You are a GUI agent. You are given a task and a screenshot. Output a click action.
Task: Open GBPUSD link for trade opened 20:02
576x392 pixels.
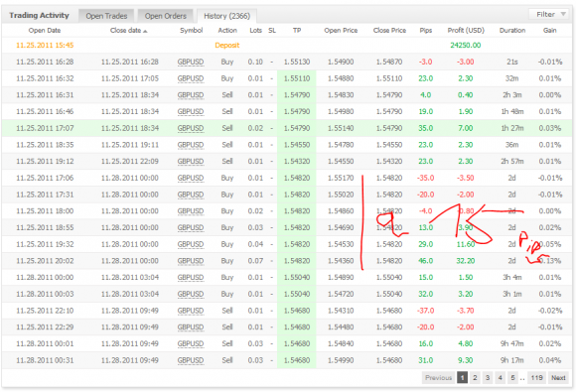pos(191,261)
